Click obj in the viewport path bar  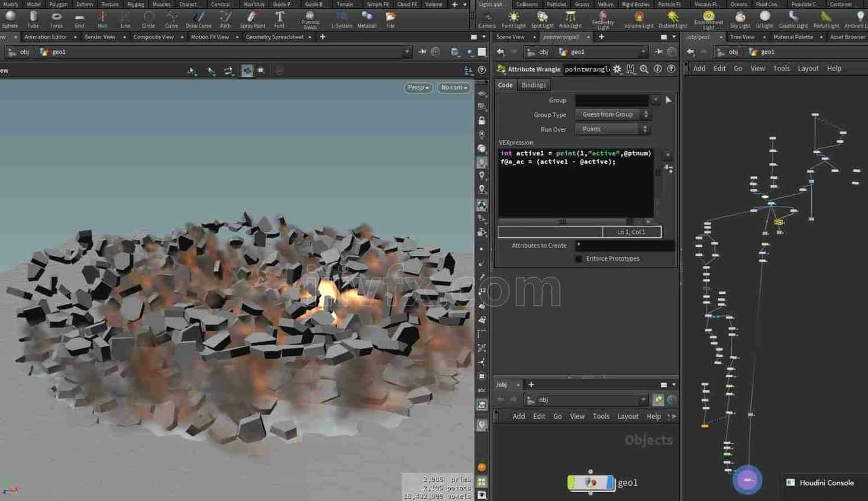[24, 52]
